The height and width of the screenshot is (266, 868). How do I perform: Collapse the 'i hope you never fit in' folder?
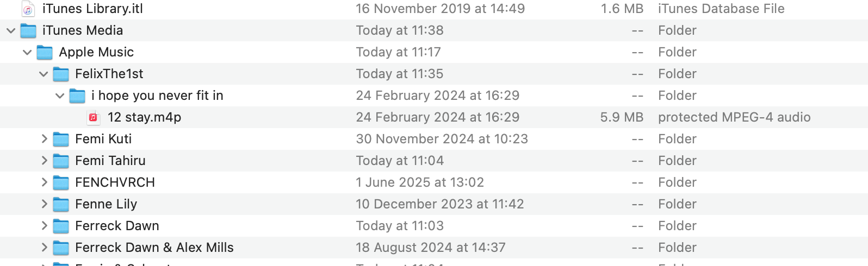60,96
